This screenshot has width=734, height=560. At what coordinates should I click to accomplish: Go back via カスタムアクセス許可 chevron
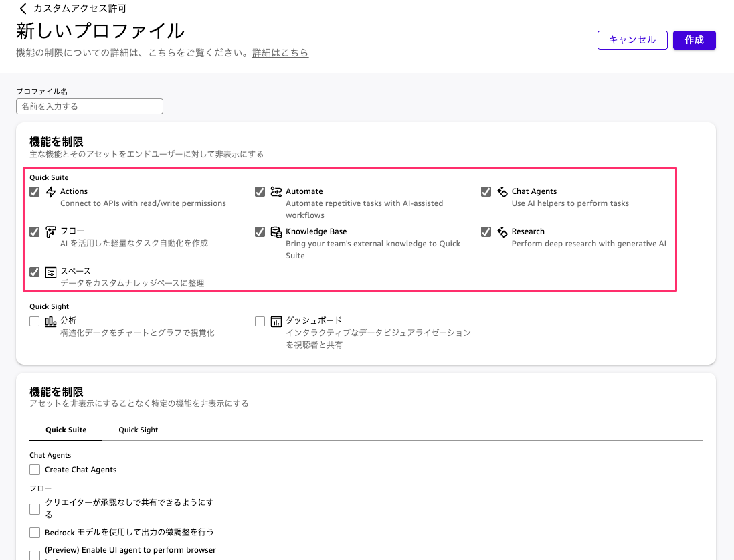click(23, 9)
